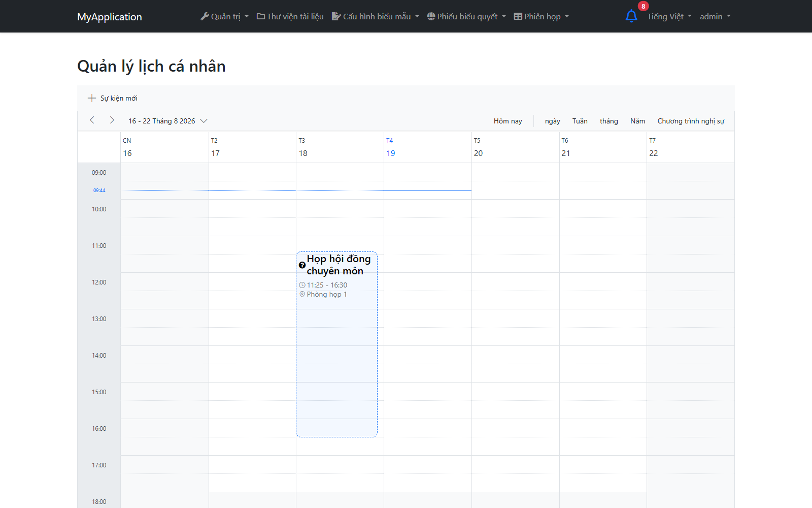Click the Sự kiện mới button
Screen dimensions: 812x508
coord(113,98)
